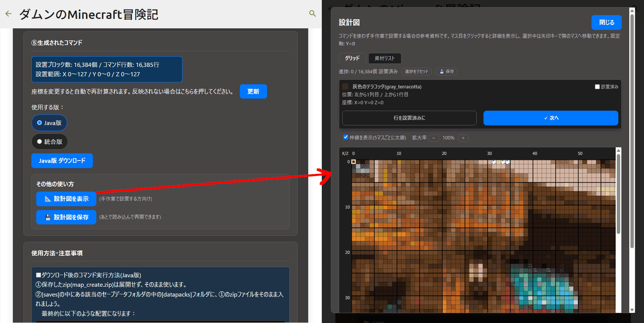Screen dimensions: 644x323
Task: Click the 設計図を保存 button
Action: coord(66,217)
